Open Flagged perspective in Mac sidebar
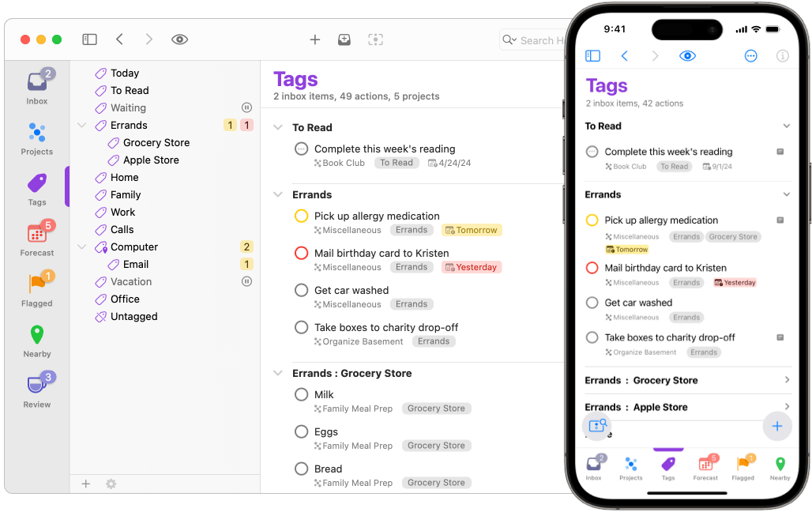Screen dimensions: 812x512 point(37,290)
